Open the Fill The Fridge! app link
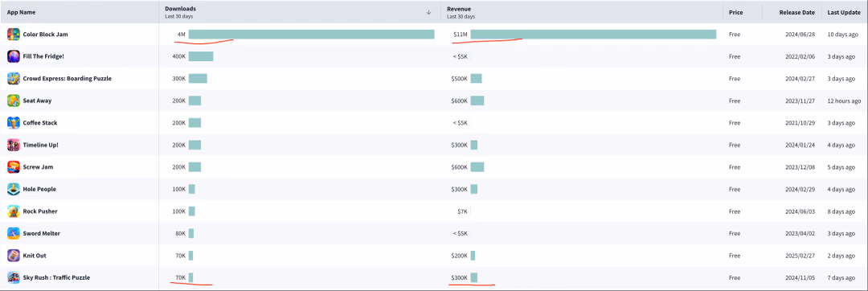The width and height of the screenshot is (868, 291). (x=43, y=56)
